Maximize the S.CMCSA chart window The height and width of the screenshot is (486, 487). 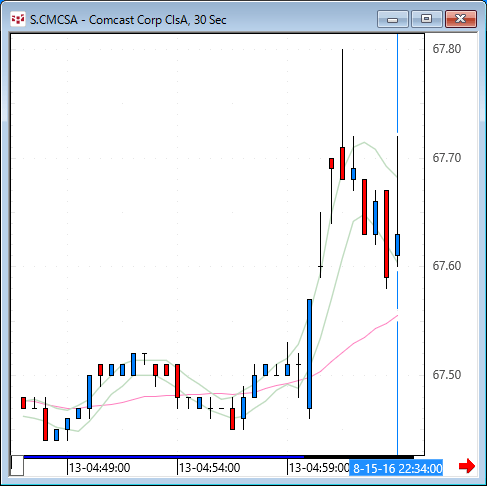pyautogui.click(x=427, y=19)
